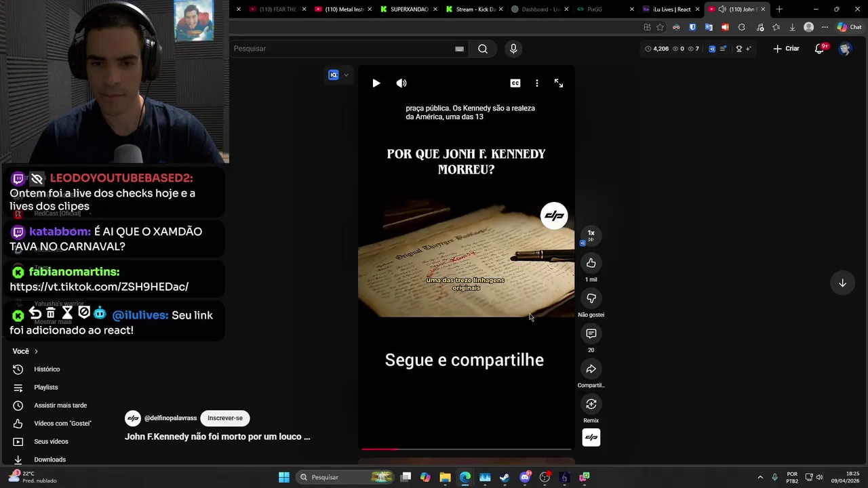Open the Shorts three-dot options menu
Image resolution: width=868 pixels, height=488 pixels.
click(x=537, y=83)
